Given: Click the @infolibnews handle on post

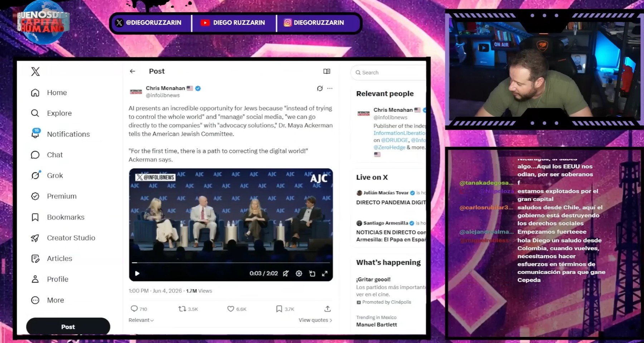Looking at the screenshot, I should [163, 95].
